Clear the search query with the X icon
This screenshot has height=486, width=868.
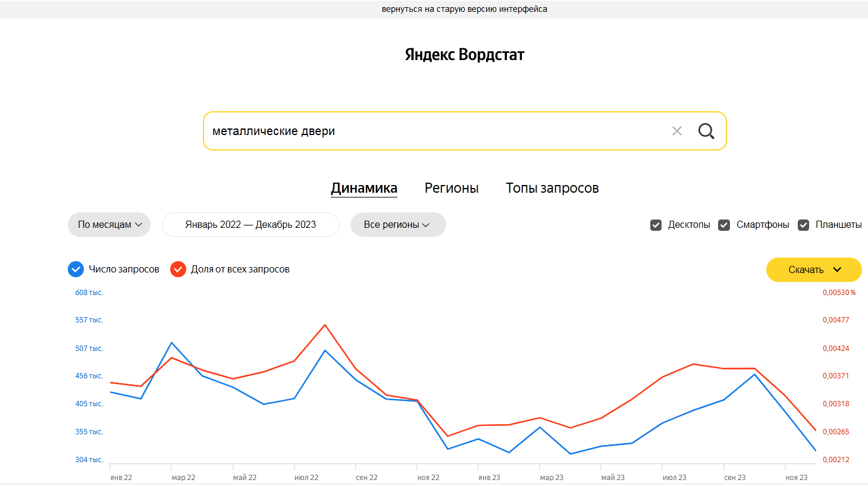(x=677, y=131)
